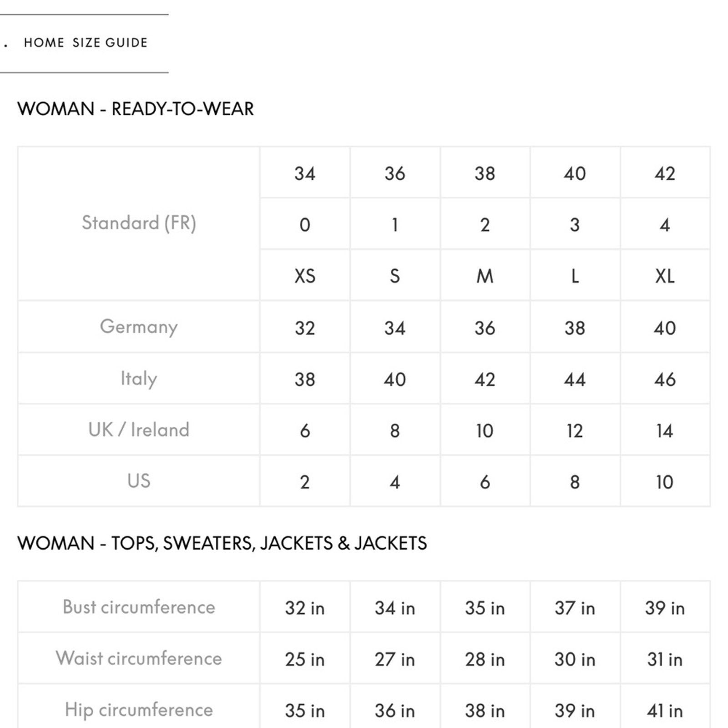Image resolution: width=728 pixels, height=728 pixels.
Task: Select FR size 34 cell
Action: (x=305, y=173)
